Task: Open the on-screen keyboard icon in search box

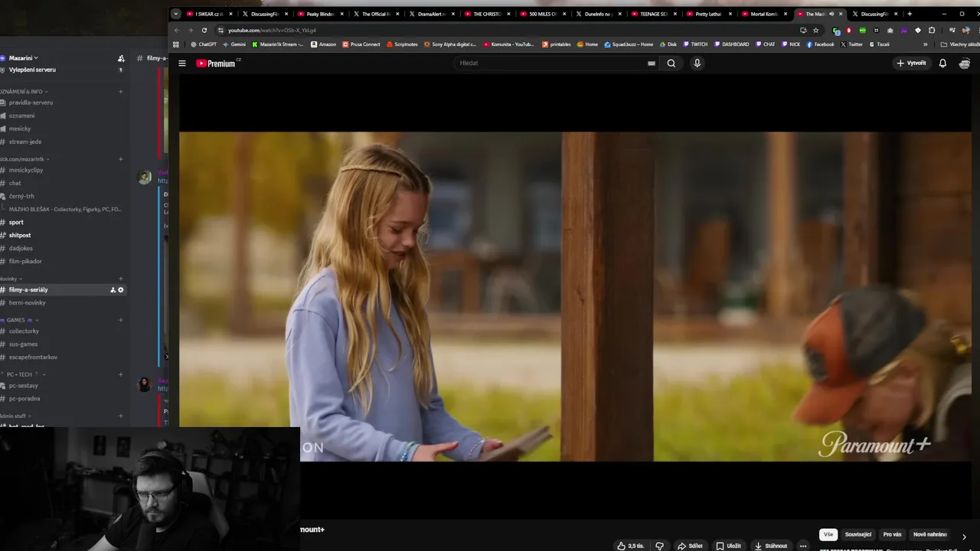Action: [x=652, y=64]
